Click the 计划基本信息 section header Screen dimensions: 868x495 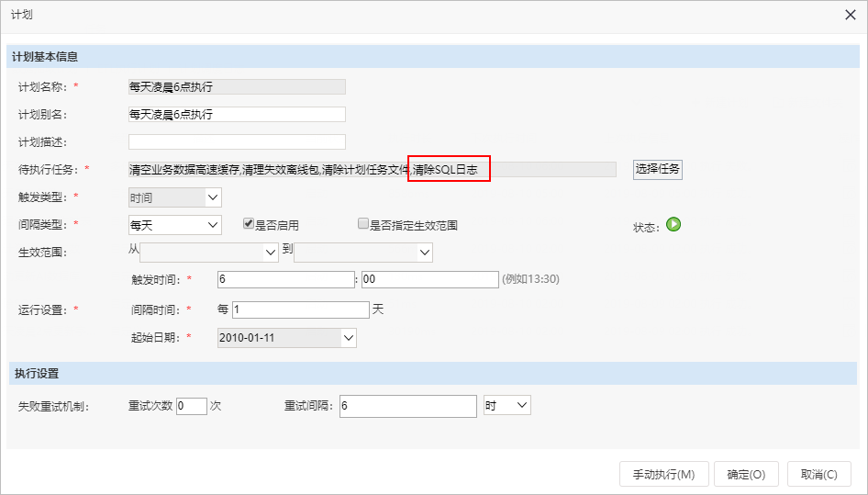coord(433,57)
